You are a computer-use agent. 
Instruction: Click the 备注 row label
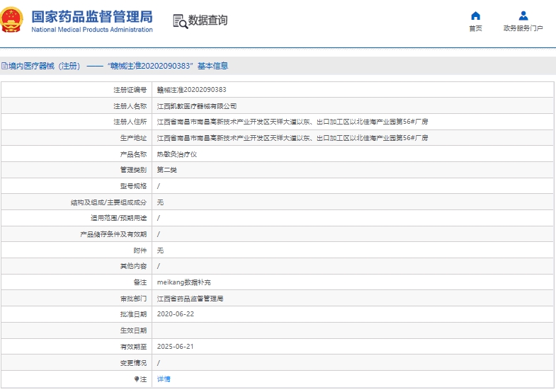pyautogui.click(x=140, y=282)
